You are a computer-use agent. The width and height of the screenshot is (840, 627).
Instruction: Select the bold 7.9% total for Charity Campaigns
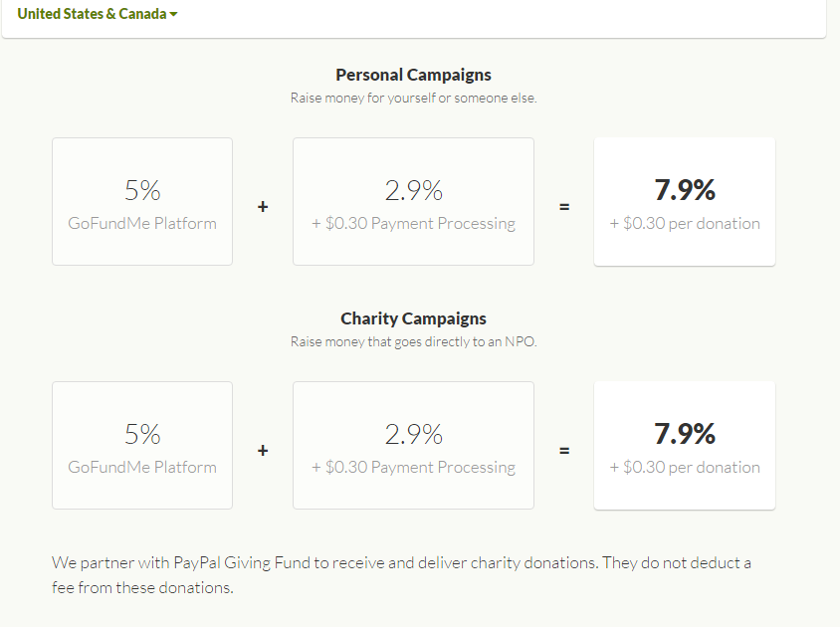(685, 434)
